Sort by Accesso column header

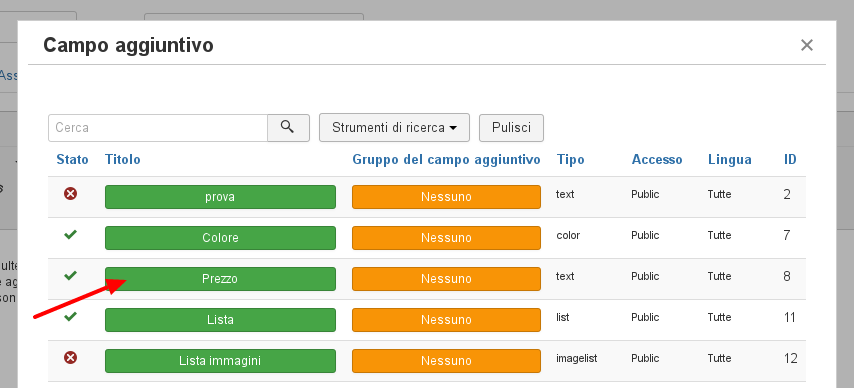click(657, 160)
